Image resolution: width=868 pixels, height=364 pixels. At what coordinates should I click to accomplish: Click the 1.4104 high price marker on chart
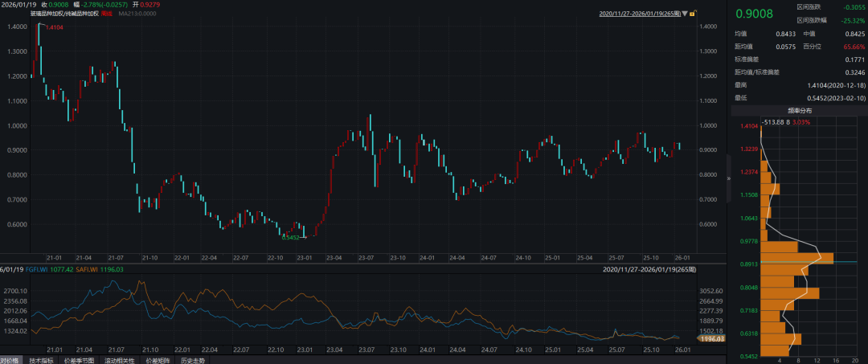click(x=54, y=28)
